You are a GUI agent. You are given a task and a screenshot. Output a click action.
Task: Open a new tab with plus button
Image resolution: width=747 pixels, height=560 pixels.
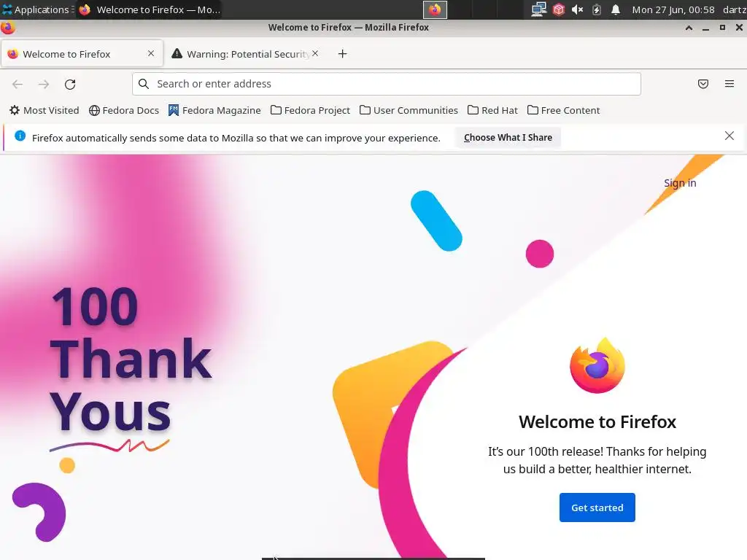click(x=342, y=54)
